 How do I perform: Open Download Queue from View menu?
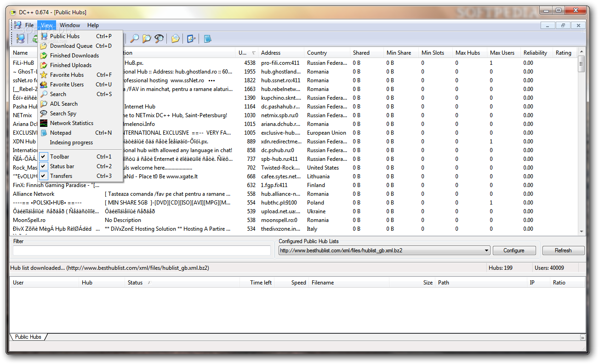pos(80,46)
